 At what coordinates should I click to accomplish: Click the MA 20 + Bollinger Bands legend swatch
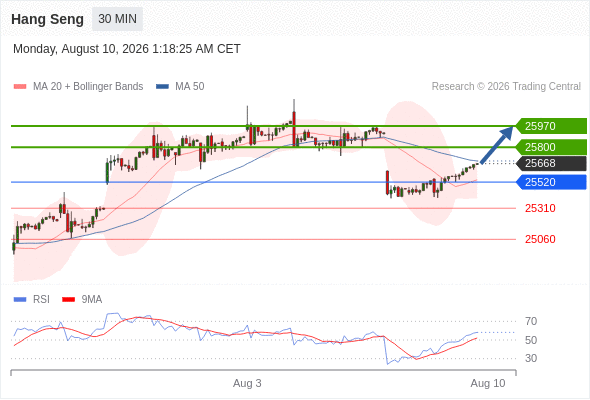[x=20, y=87]
